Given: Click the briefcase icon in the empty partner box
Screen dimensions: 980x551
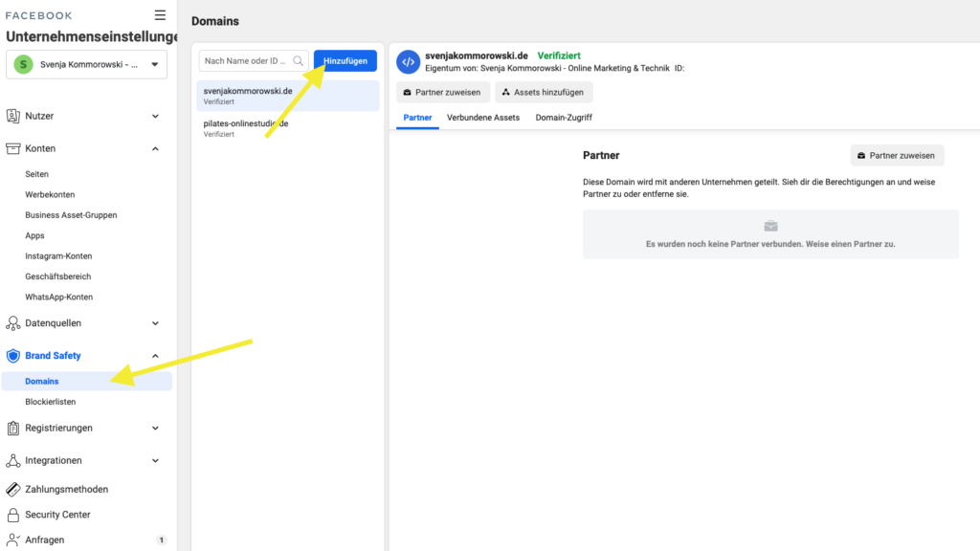Looking at the screenshot, I should (x=770, y=226).
